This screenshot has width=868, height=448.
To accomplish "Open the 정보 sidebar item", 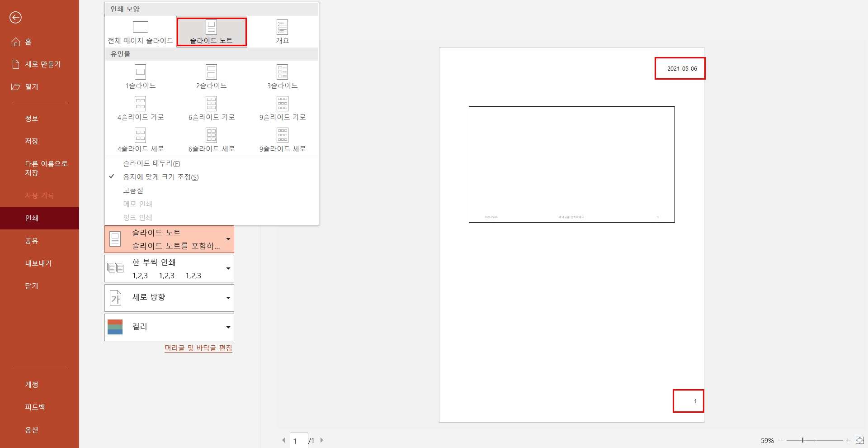I will [39, 119].
